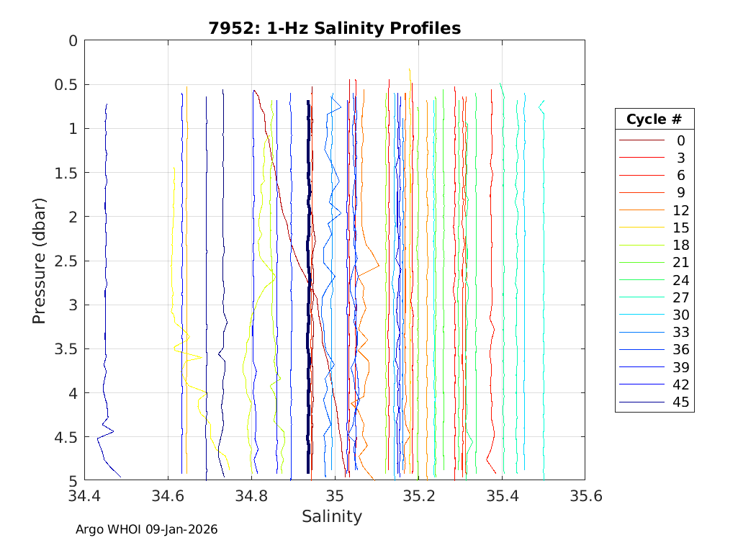Click the 'Argo WHOI 09-Jan-2026' footer text

147,529
